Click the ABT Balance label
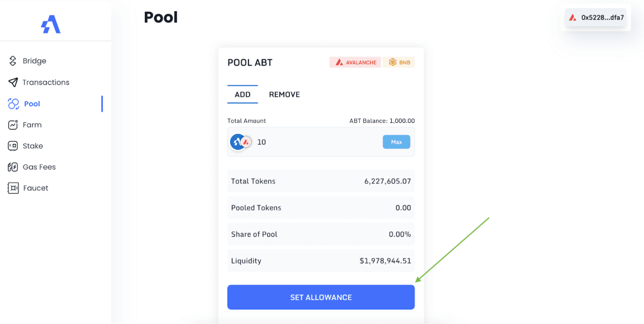Image resolution: width=644 pixels, height=324 pixels. click(x=383, y=121)
